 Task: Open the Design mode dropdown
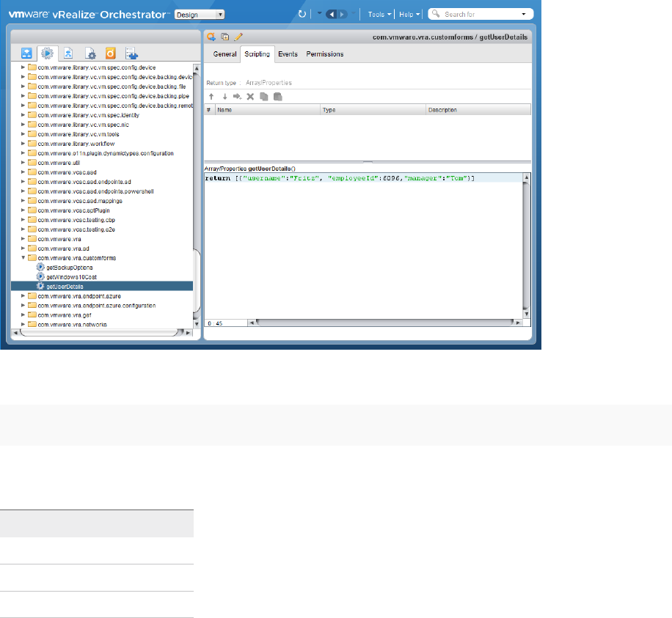point(200,15)
